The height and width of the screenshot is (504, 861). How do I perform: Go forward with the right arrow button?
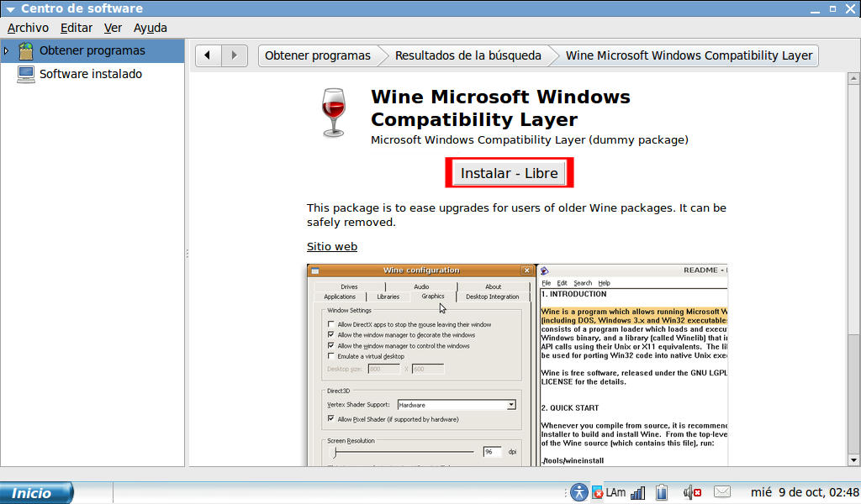(x=235, y=55)
